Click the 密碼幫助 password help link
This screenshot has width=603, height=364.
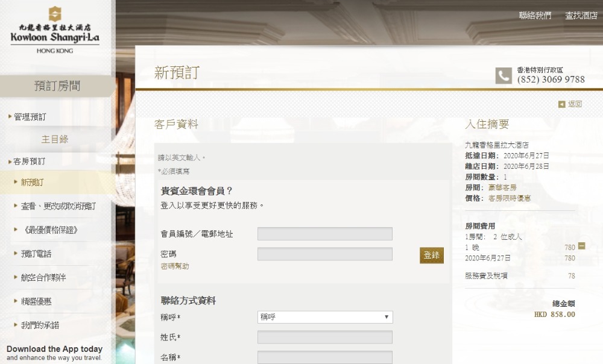174,266
